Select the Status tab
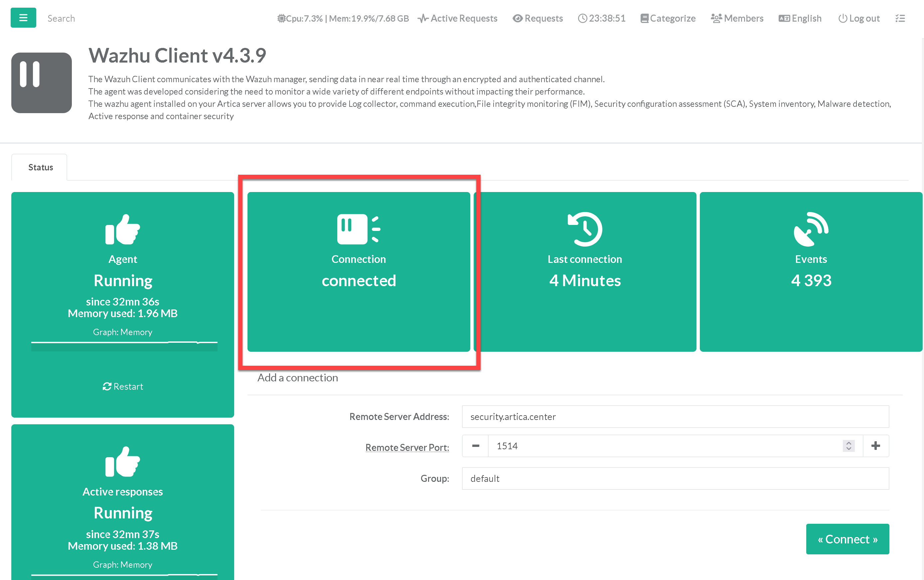The height and width of the screenshot is (580, 924). pos(40,167)
